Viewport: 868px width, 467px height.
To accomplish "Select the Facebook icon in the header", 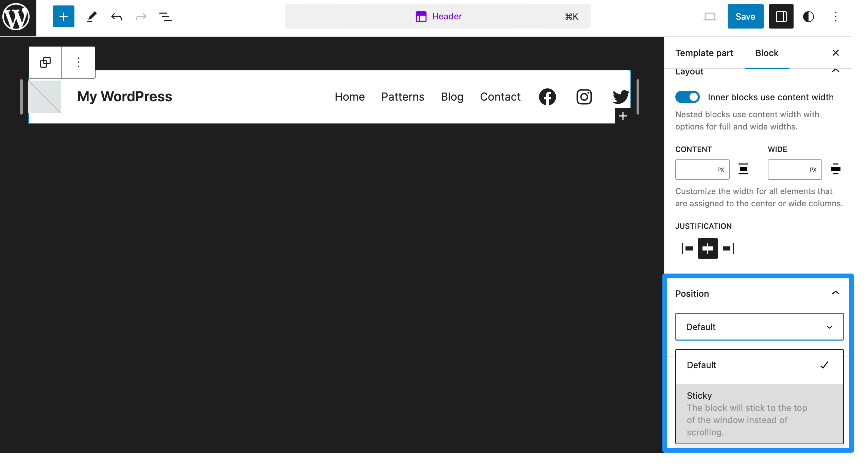I will tap(547, 97).
